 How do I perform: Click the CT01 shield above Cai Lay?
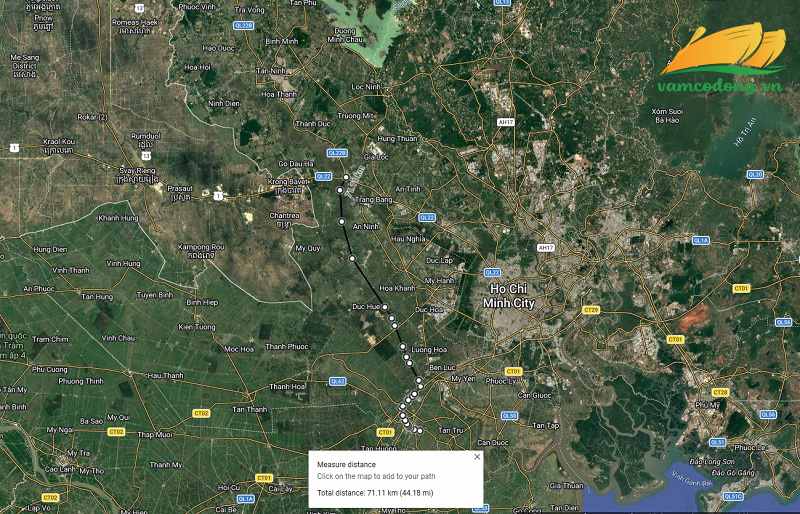(264, 478)
